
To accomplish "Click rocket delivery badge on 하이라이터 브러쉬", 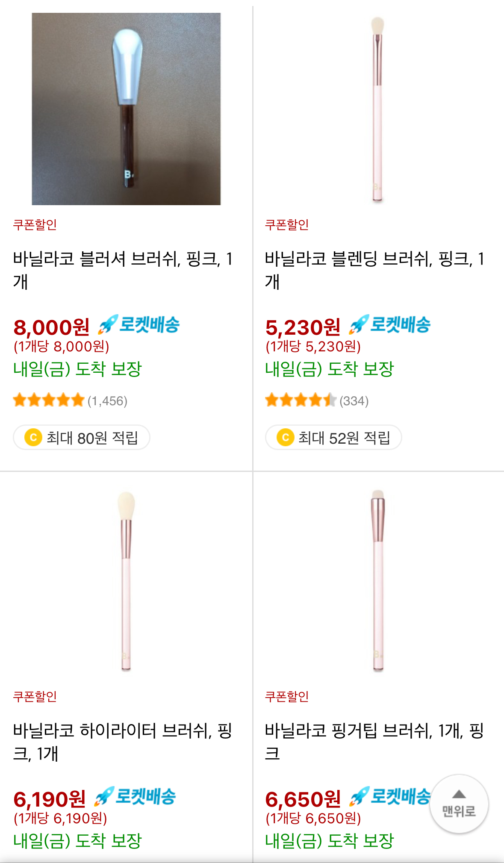I will point(135,797).
